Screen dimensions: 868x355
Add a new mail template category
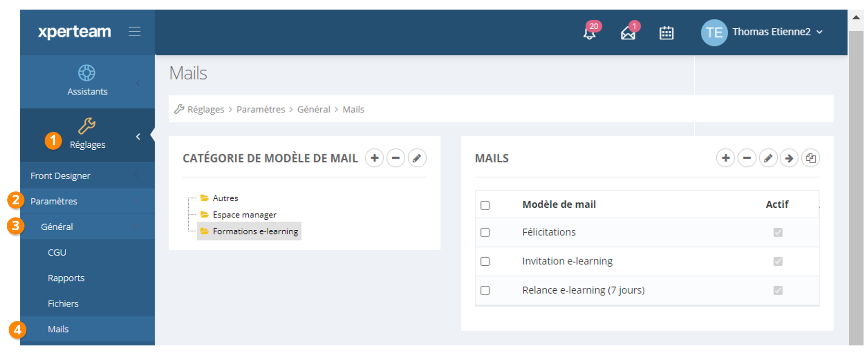[x=374, y=158]
